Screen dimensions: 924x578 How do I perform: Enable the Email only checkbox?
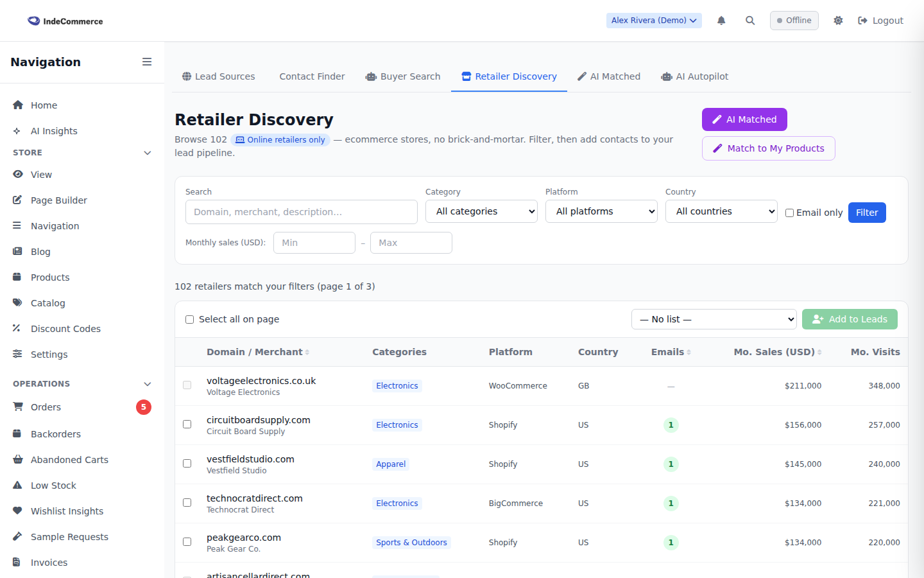click(790, 213)
